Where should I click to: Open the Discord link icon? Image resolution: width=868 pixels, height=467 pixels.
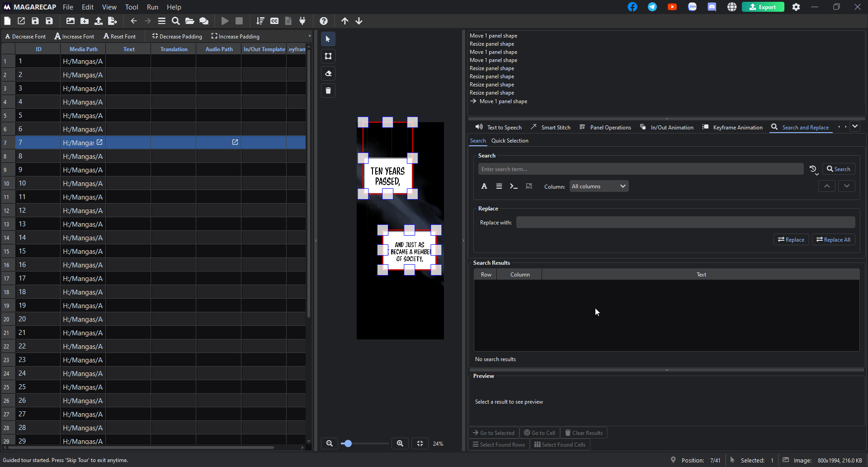712,7
